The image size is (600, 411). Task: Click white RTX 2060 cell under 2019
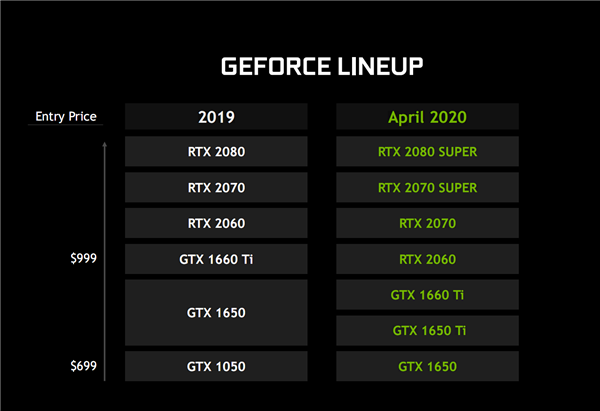(x=216, y=223)
